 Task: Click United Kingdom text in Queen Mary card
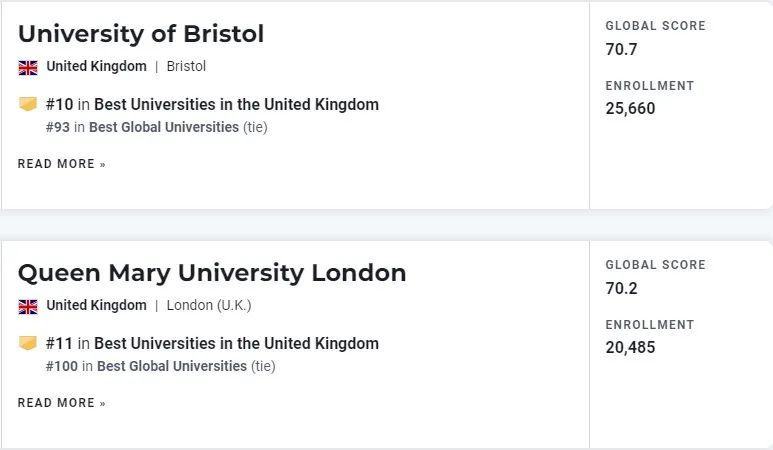click(97, 305)
